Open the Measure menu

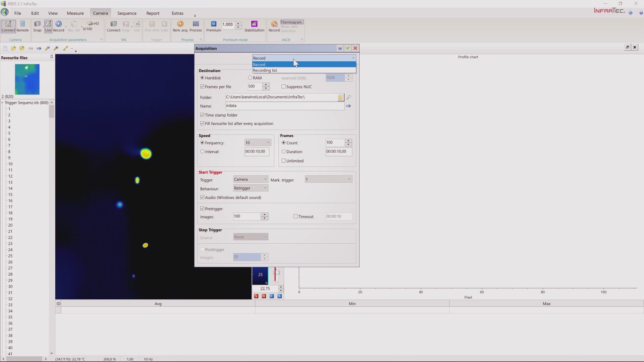[75, 13]
